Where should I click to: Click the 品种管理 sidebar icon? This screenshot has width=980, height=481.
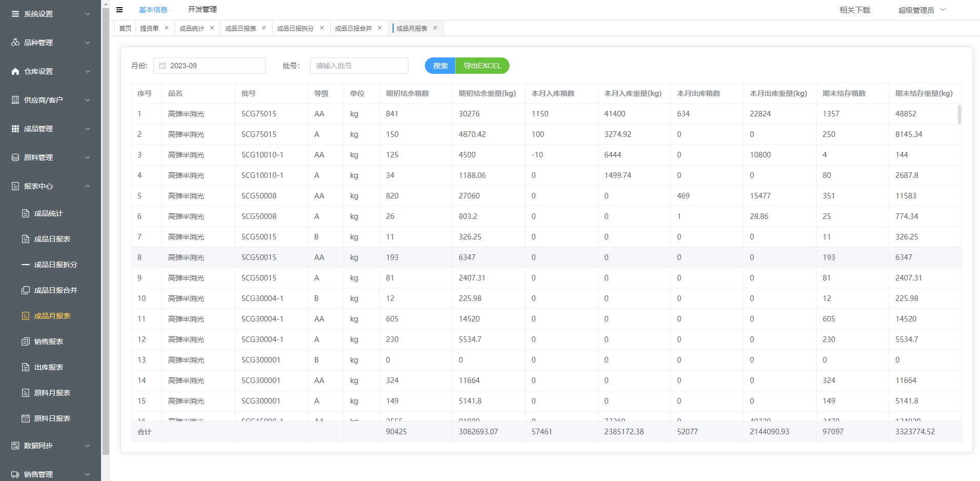[x=15, y=43]
